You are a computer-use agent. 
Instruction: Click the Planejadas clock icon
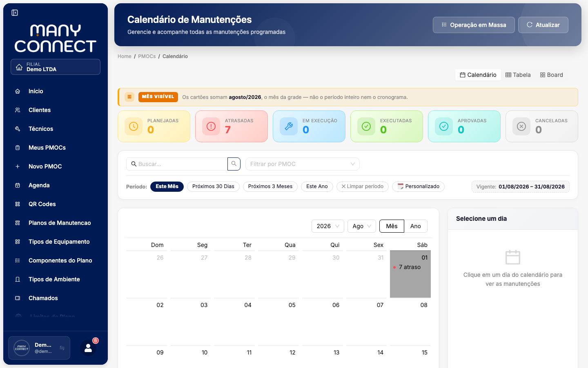tap(134, 126)
